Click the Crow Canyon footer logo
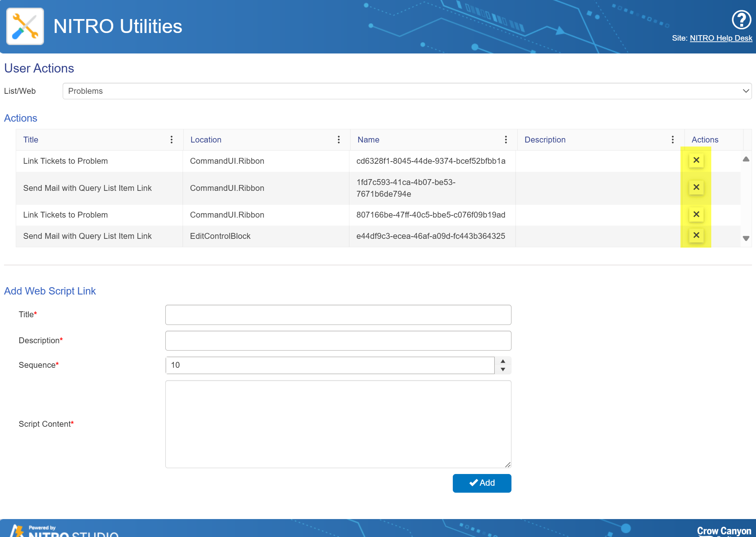 click(724, 531)
